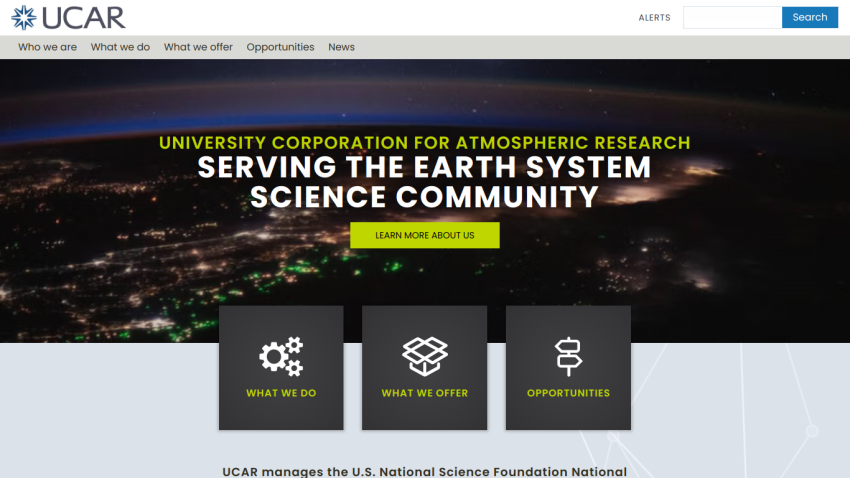Click the WHAT WE DO card label
Viewport: 850px width, 478px height.
tap(281, 393)
